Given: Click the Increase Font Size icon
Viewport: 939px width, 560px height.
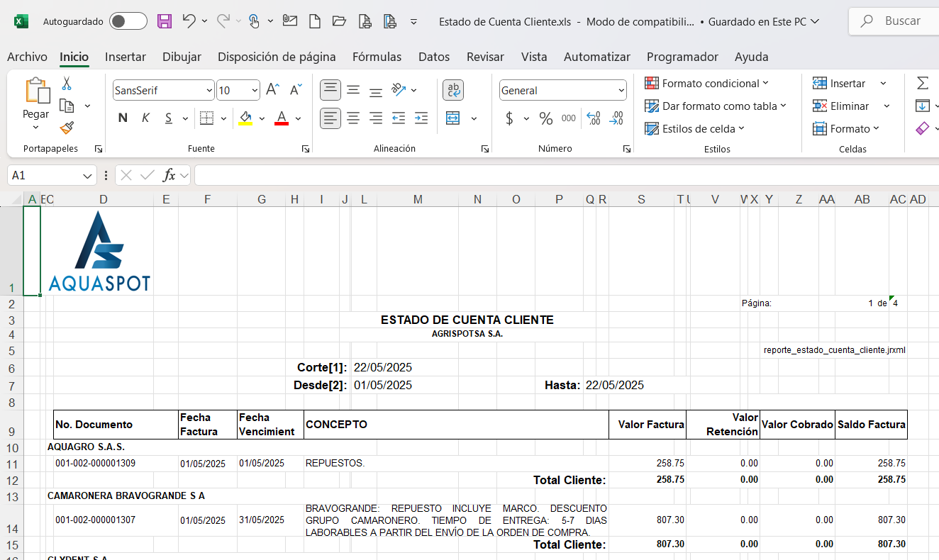Looking at the screenshot, I should 272,90.
